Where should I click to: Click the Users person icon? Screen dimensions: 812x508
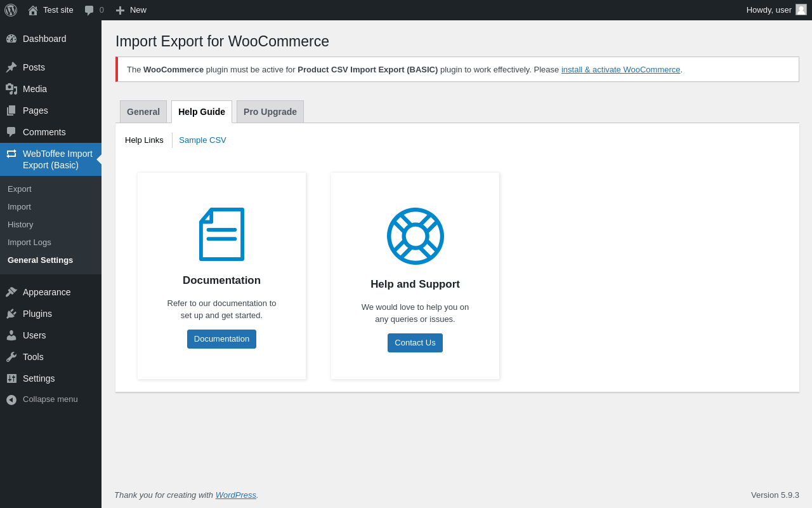[11, 335]
